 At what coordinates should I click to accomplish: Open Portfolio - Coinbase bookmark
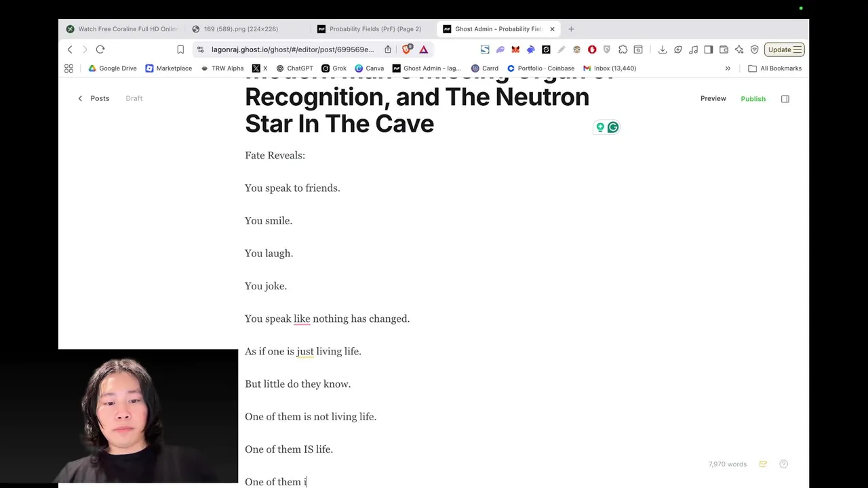tap(540, 68)
